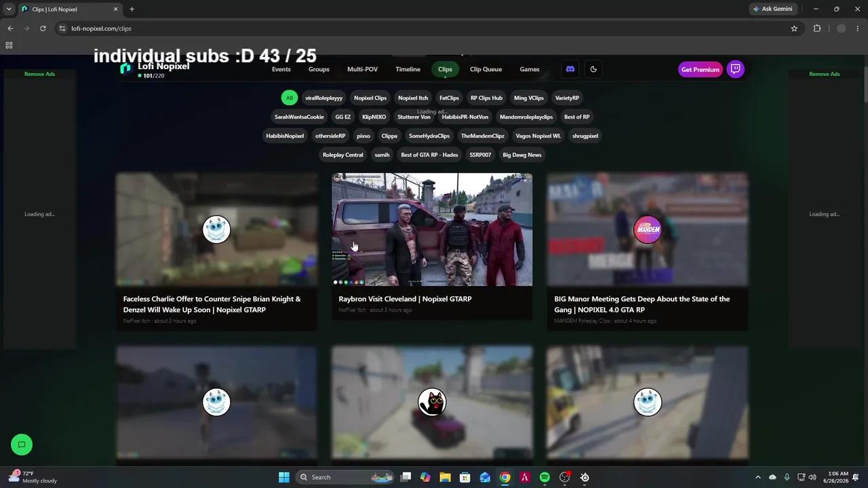
Task: Select the All clips filter
Action: 290,98
